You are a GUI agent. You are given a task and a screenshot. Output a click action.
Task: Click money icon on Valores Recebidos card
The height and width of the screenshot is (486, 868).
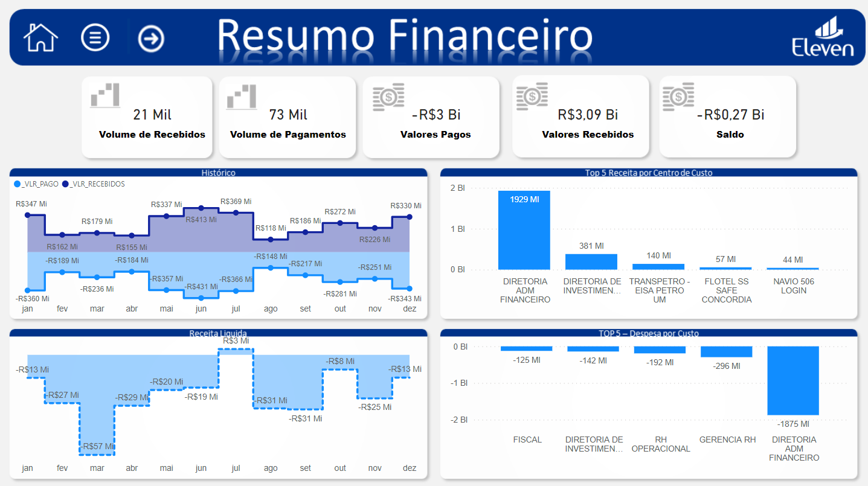tap(532, 97)
